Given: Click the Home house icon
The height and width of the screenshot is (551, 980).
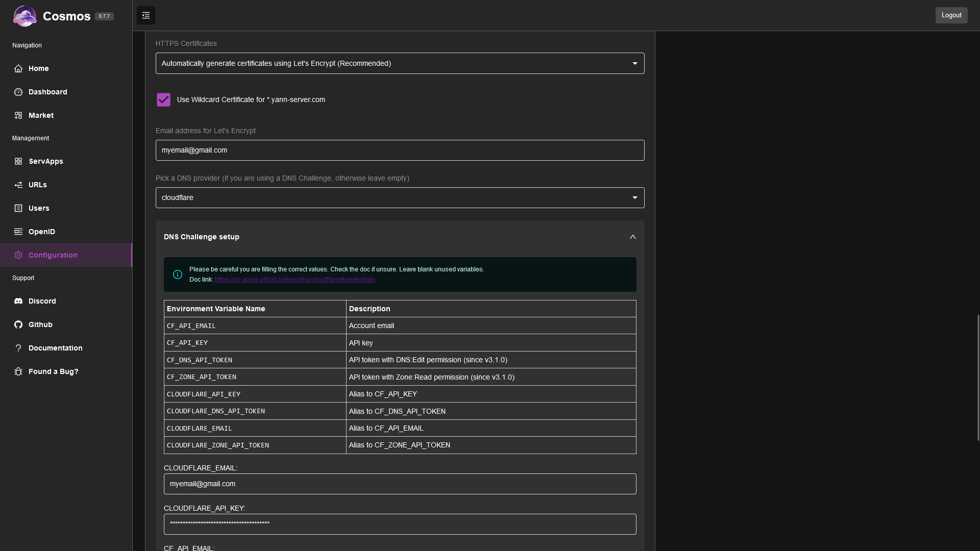Looking at the screenshot, I should pyautogui.click(x=18, y=68).
